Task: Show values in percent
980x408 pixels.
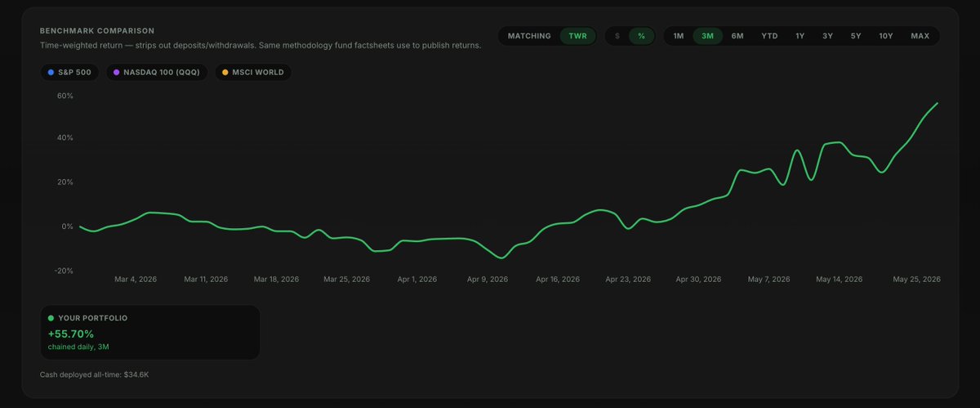Action: [x=641, y=36]
